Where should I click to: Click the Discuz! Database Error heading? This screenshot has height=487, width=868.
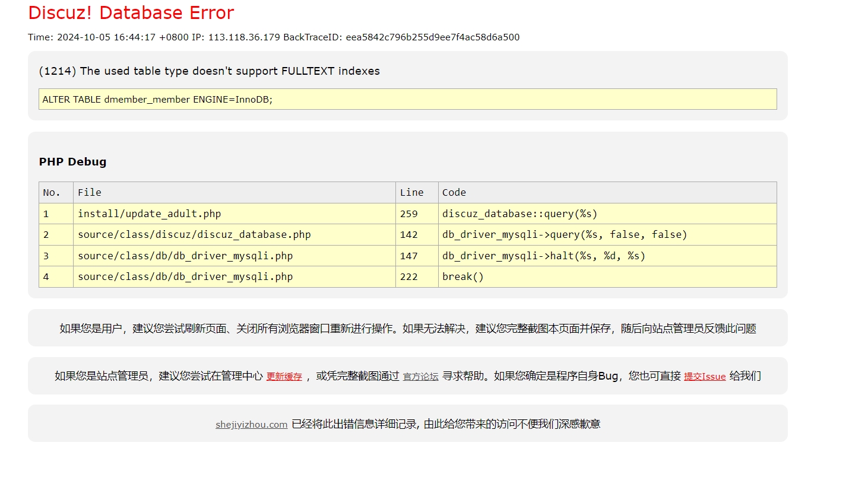(131, 12)
